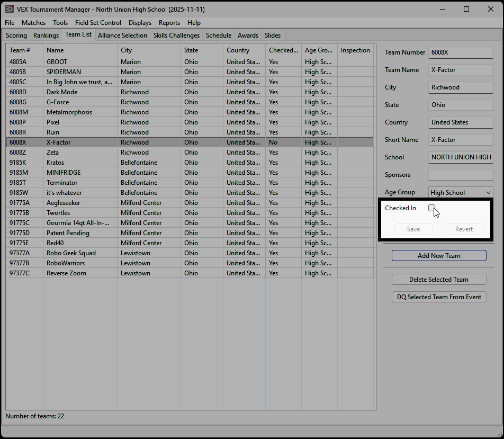Click the State input field
This screenshot has height=439, width=504.
(461, 105)
